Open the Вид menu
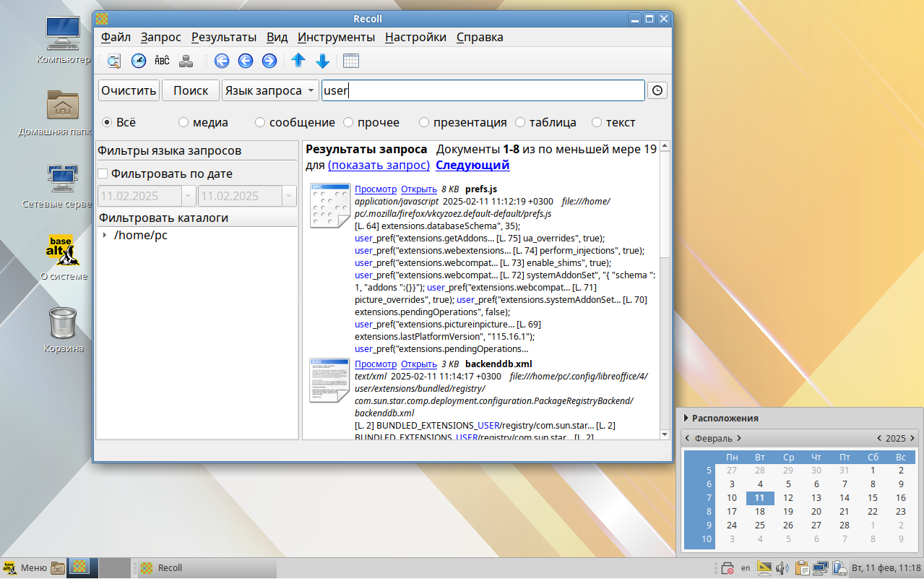 pos(277,38)
